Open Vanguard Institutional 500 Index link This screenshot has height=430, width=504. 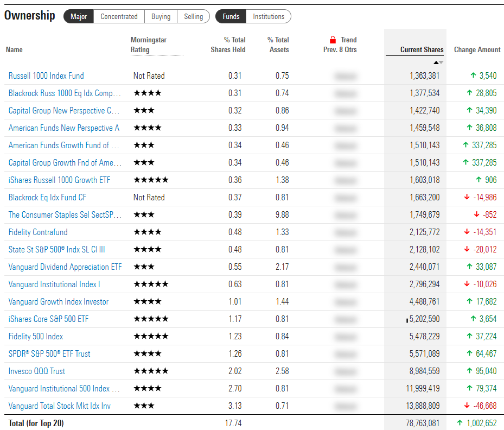tap(64, 389)
